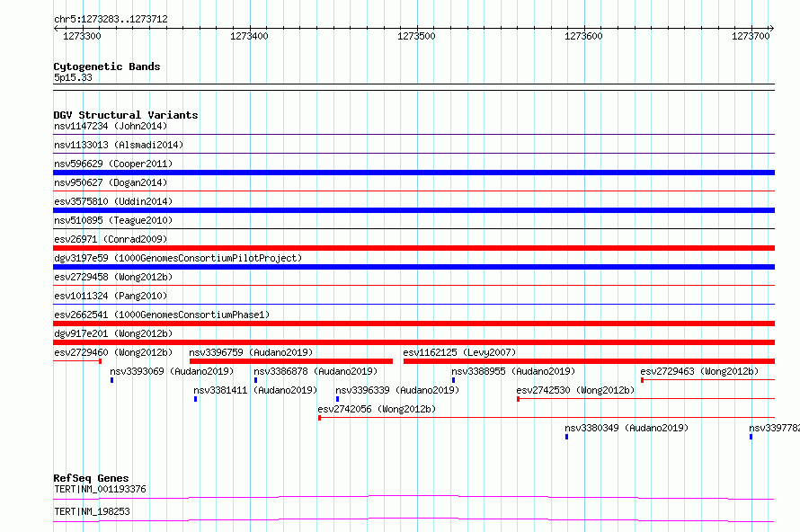
Task: Click the esv1162125 (Levy2007) red bar
Action: pyautogui.click(x=590, y=361)
